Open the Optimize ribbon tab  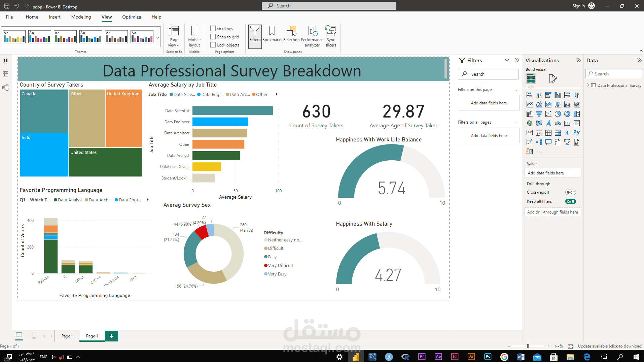pyautogui.click(x=132, y=17)
